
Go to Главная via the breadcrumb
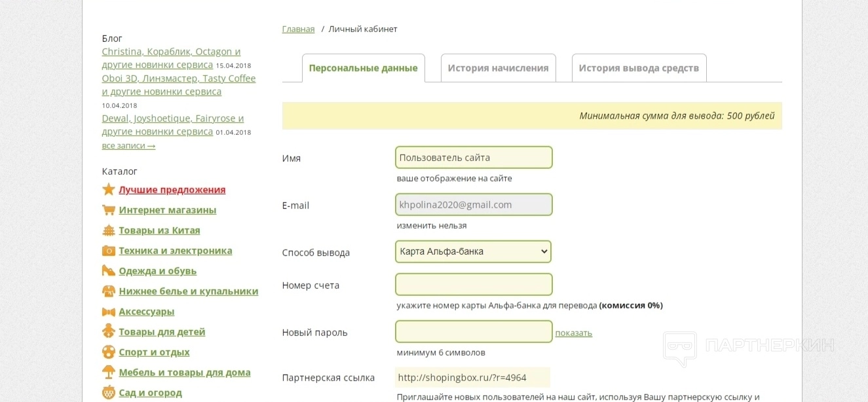click(298, 29)
